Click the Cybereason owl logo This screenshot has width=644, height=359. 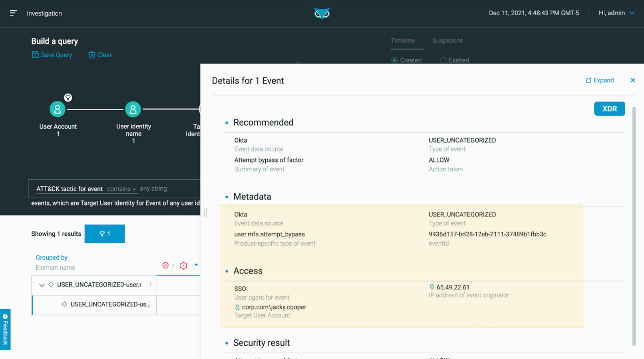pyautogui.click(x=322, y=13)
